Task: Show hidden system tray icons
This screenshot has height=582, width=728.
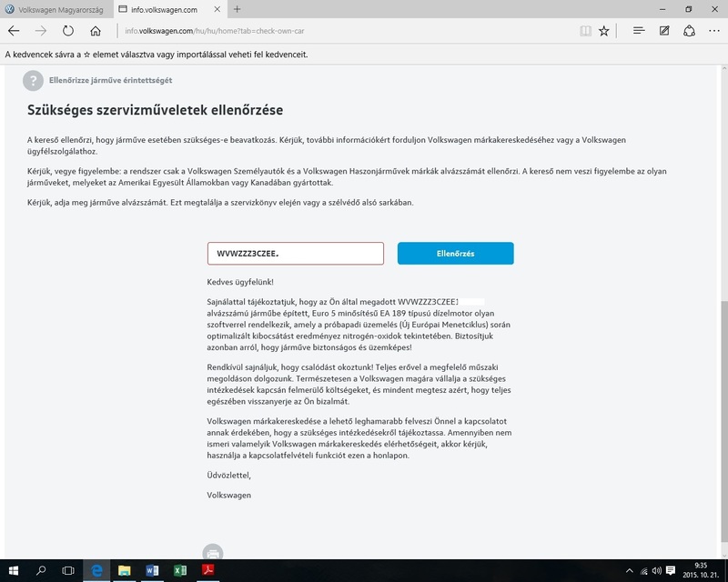Action: pyautogui.click(x=629, y=571)
